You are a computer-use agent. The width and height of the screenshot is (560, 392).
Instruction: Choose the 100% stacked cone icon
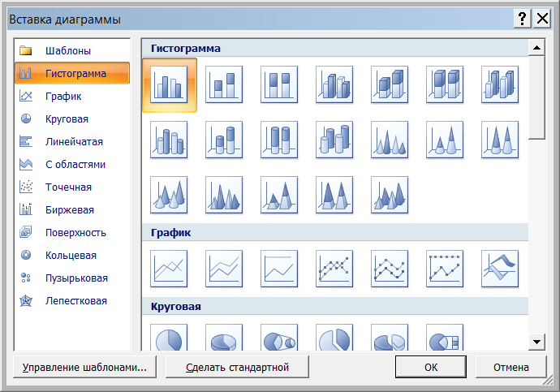pyautogui.click(x=500, y=140)
